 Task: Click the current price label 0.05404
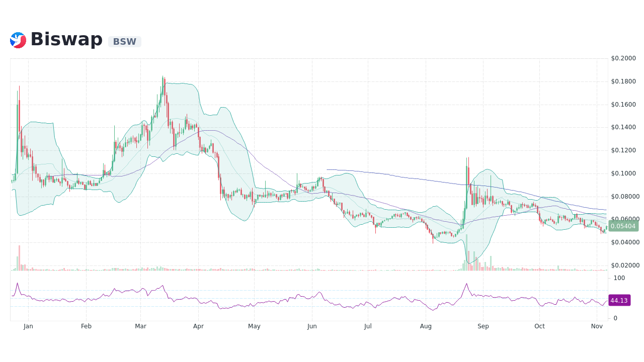pos(623,226)
